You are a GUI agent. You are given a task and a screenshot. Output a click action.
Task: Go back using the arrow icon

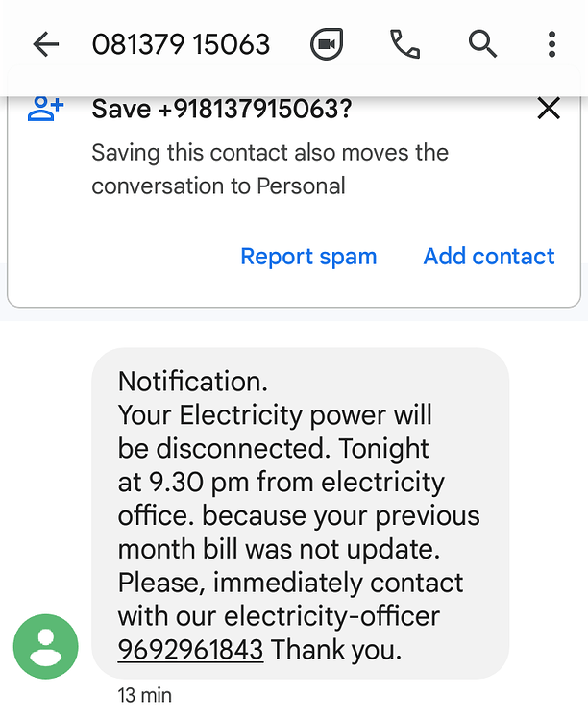(x=46, y=44)
